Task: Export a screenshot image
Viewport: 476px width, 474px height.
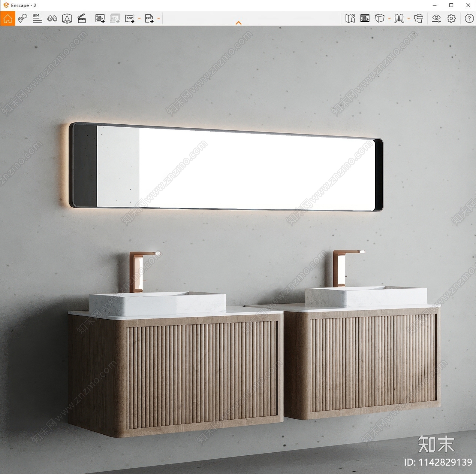Action: (100, 19)
